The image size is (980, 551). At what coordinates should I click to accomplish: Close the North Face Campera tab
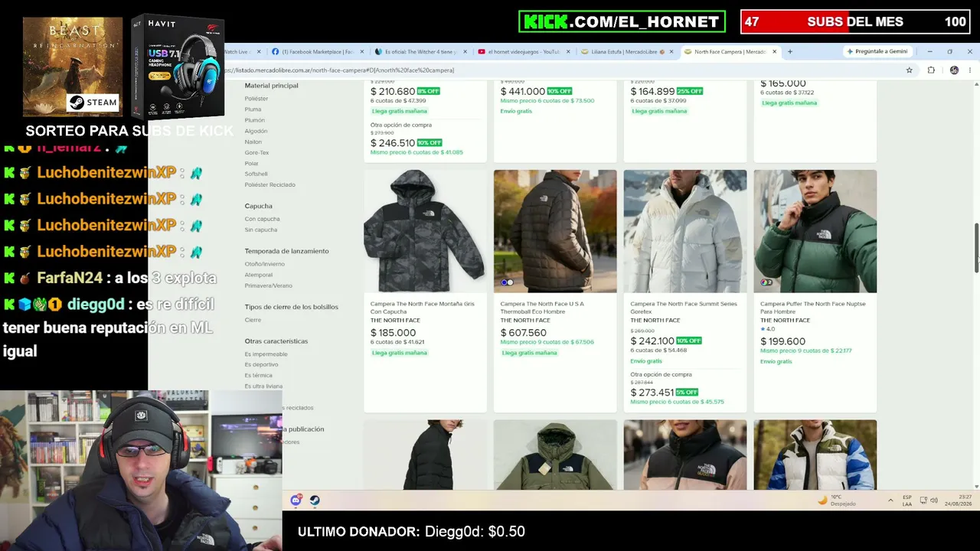775,52
